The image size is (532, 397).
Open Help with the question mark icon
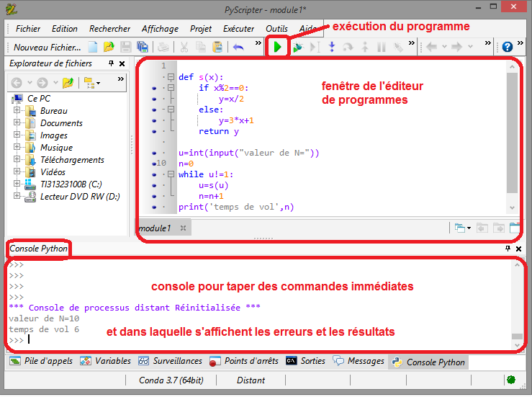pyautogui.click(x=508, y=47)
